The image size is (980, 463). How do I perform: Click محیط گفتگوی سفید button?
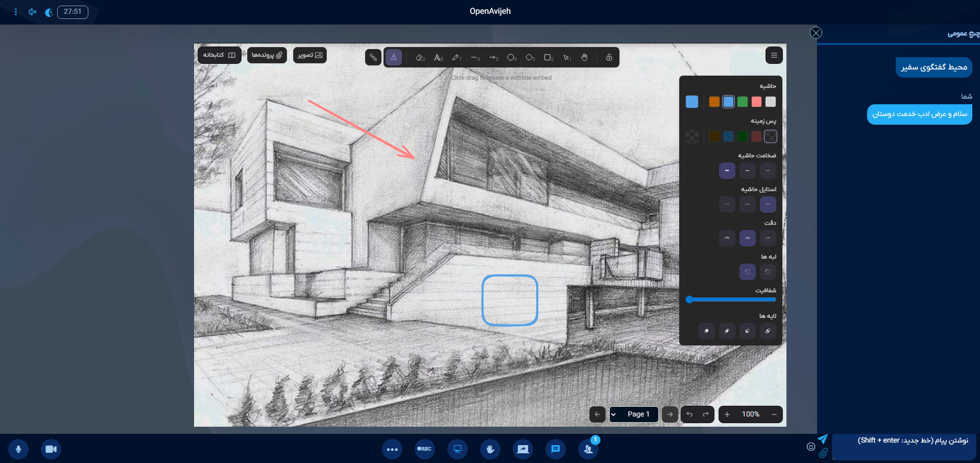point(934,67)
